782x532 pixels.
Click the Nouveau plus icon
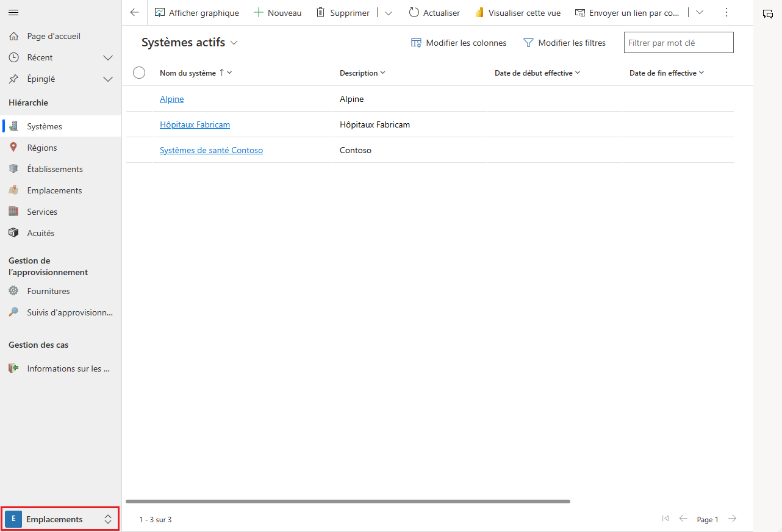pyautogui.click(x=258, y=12)
